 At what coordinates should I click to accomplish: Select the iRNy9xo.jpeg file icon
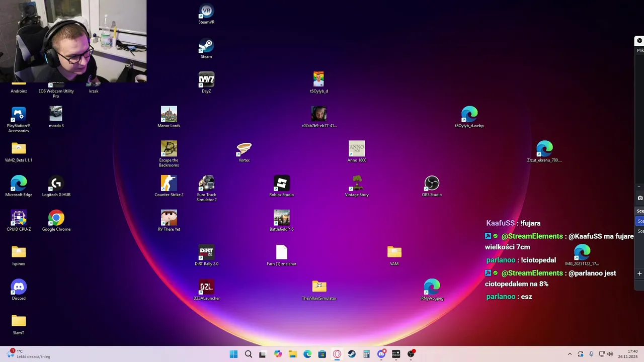tap(432, 290)
